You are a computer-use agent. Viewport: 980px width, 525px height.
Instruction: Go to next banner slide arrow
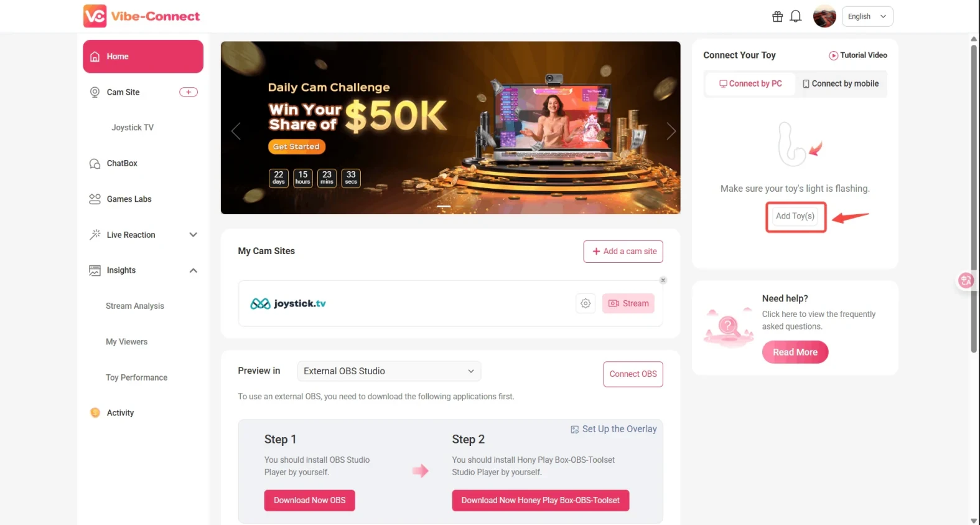pyautogui.click(x=671, y=131)
